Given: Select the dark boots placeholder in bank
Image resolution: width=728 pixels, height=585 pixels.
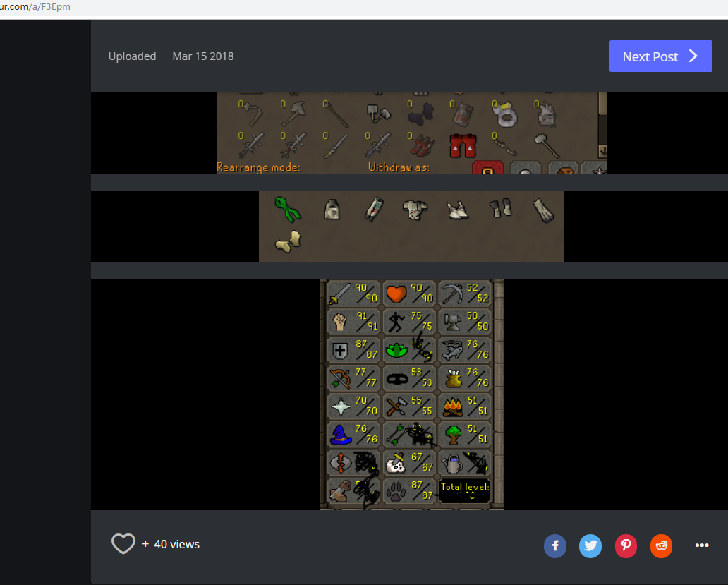Looking at the screenshot, I should pyautogui.click(x=421, y=115).
